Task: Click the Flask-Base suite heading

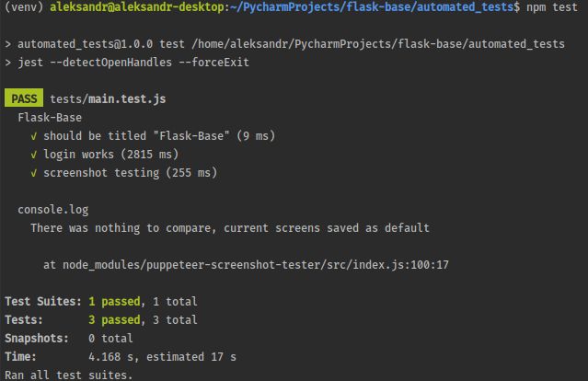Action: tap(50, 118)
